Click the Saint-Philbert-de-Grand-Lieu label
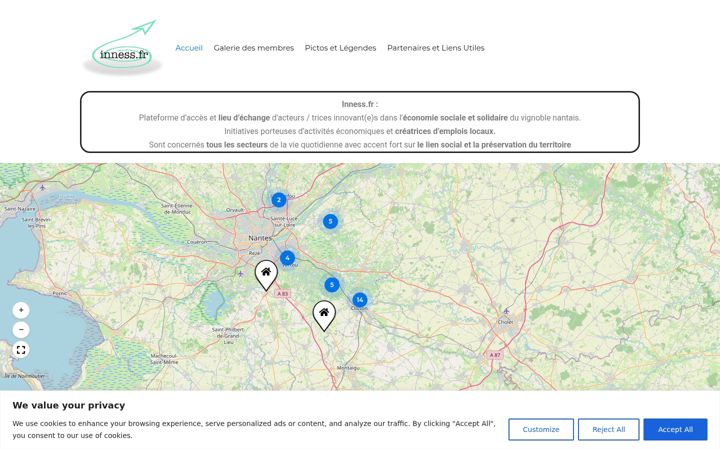The width and height of the screenshot is (720, 450). (x=228, y=336)
